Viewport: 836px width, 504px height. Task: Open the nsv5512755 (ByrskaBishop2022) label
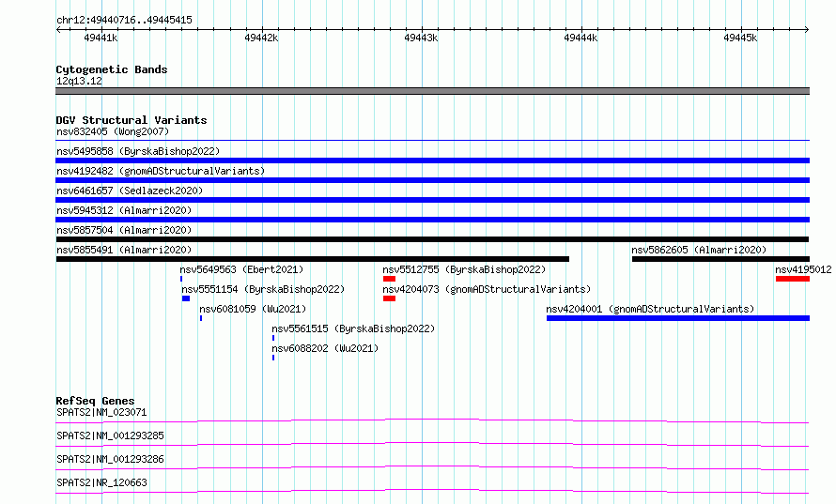click(x=464, y=269)
